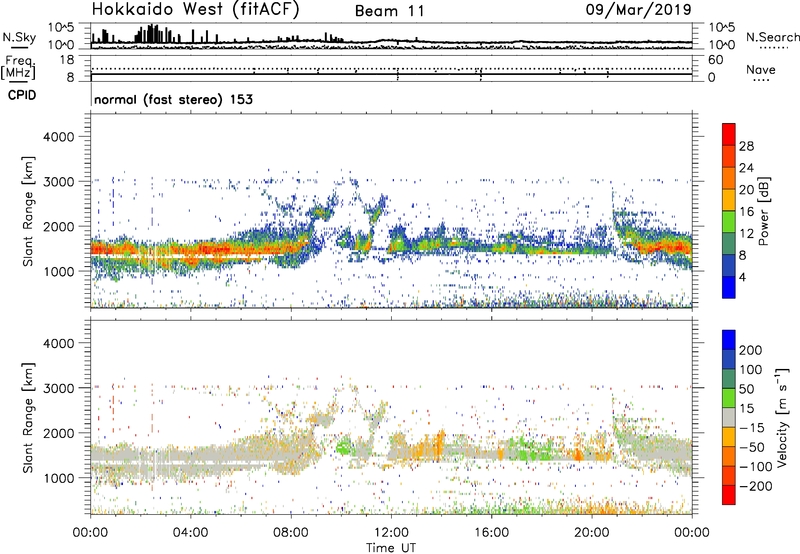Click the 'Nave' legend label
800x554 pixels.
click(x=761, y=69)
